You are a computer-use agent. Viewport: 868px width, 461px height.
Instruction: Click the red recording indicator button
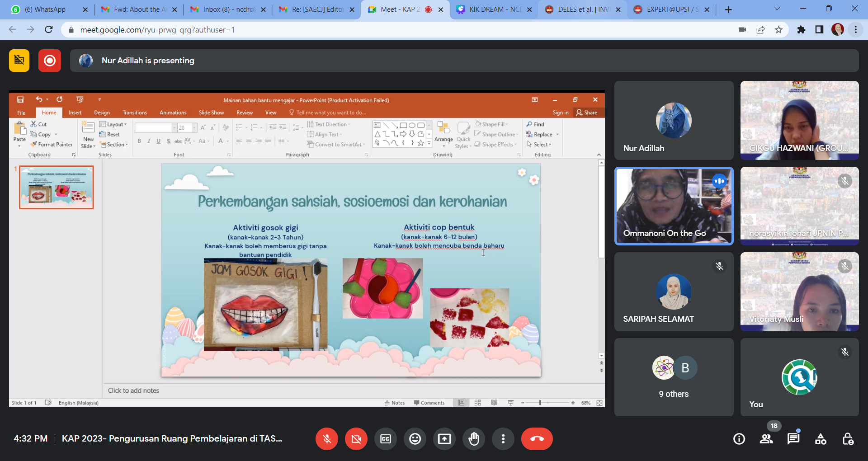(x=50, y=61)
